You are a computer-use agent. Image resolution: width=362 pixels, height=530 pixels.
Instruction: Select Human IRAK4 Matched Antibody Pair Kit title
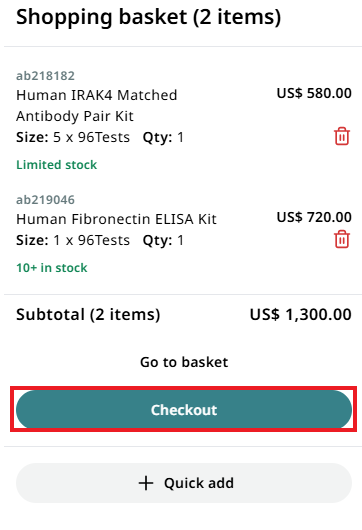(x=97, y=105)
